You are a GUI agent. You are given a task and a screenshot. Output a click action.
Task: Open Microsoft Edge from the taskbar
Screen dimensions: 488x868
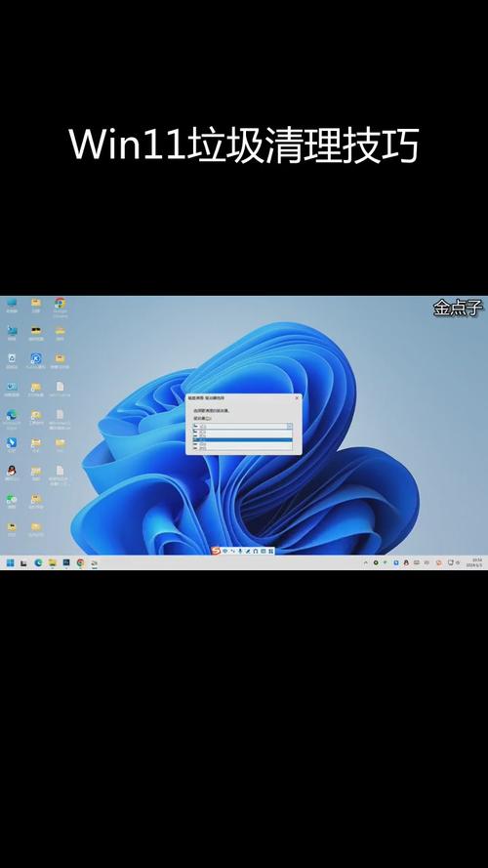pos(38,563)
